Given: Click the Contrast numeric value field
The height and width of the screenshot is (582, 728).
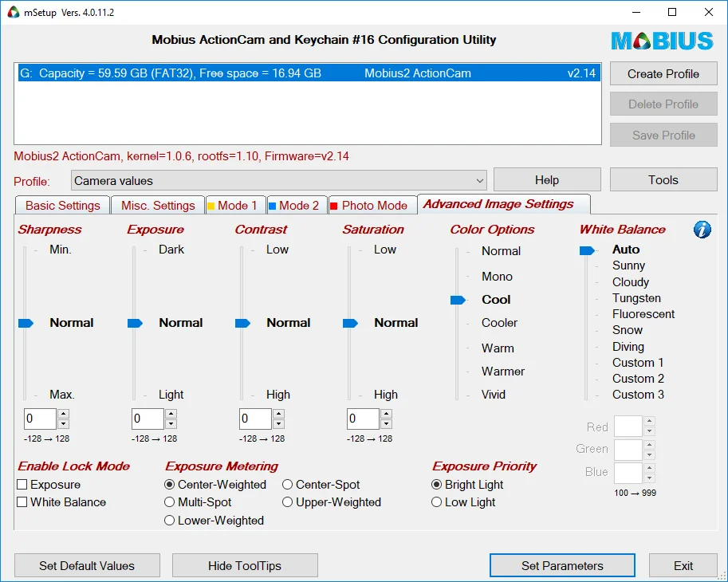Looking at the screenshot, I should tap(256, 419).
